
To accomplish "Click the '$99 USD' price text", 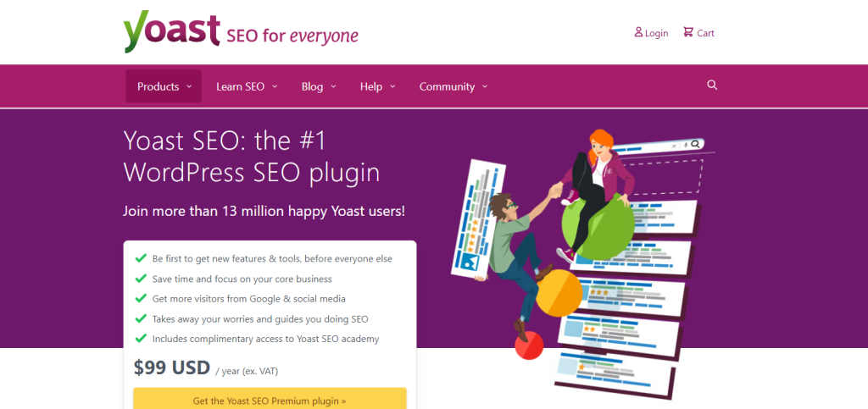I will [x=171, y=368].
